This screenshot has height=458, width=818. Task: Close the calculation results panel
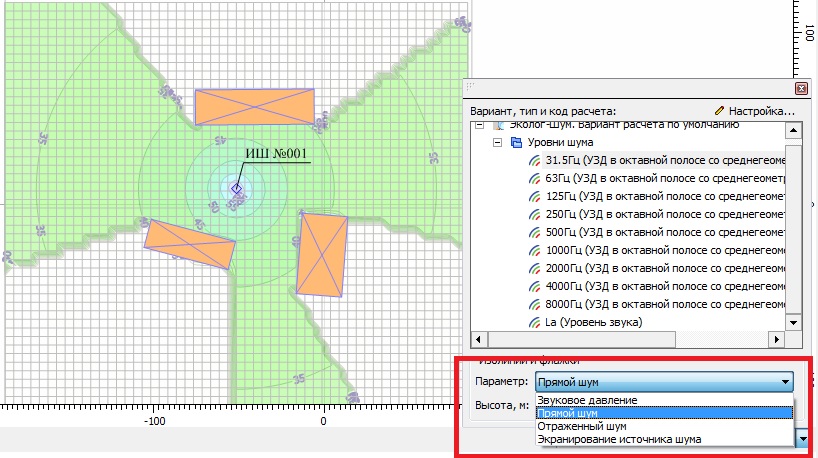click(800, 87)
